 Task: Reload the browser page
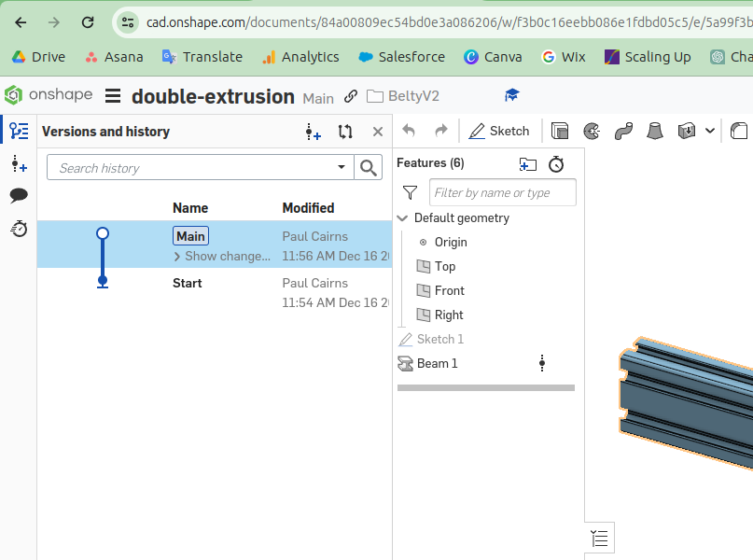(x=88, y=22)
